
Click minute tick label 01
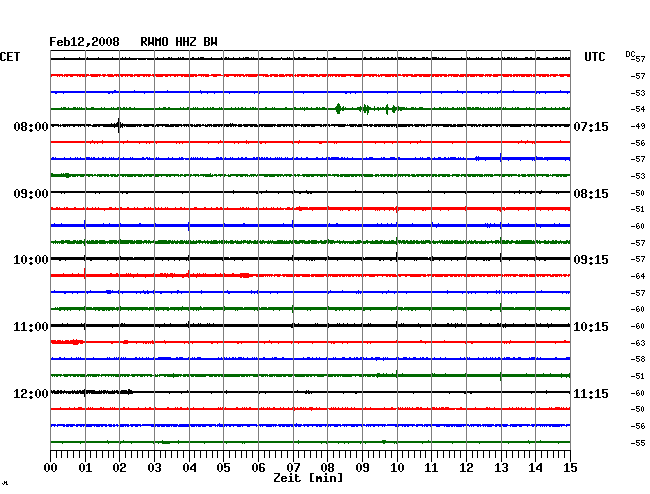point(85,468)
